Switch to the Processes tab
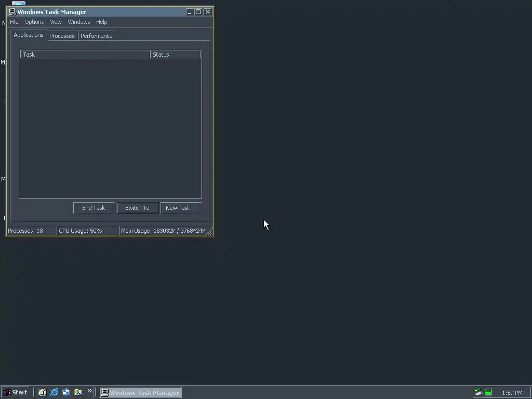 point(62,36)
